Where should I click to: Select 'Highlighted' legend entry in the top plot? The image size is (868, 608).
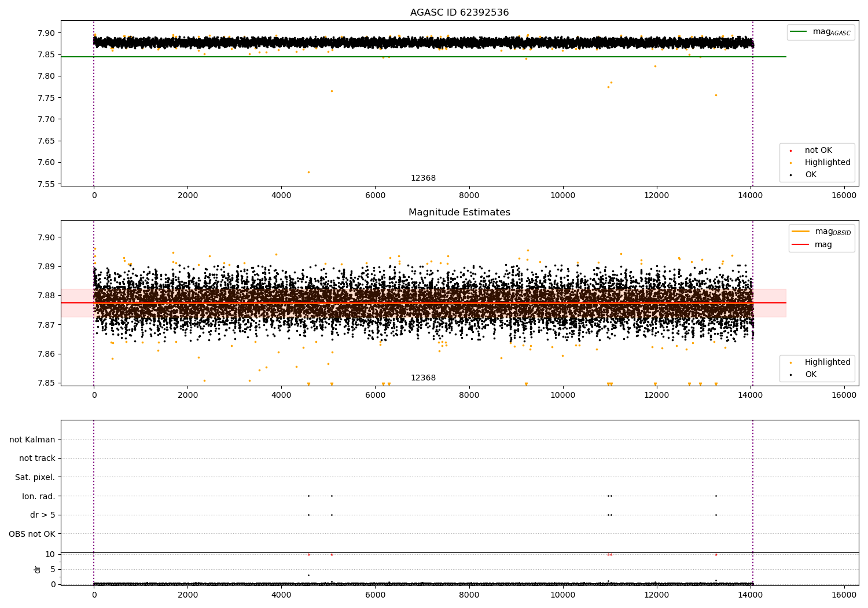(x=827, y=163)
